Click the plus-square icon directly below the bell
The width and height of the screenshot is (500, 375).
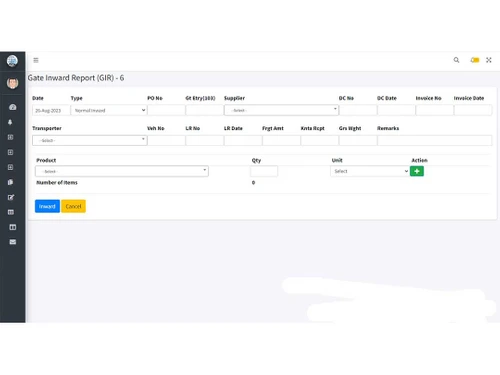[10, 137]
